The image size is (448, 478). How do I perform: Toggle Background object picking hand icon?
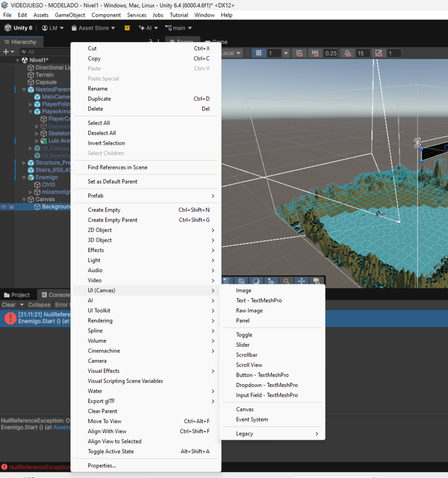[x=11, y=207]
